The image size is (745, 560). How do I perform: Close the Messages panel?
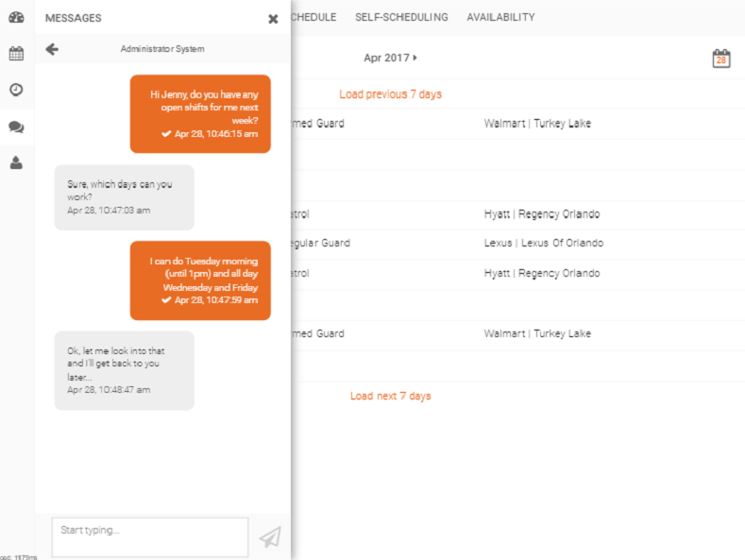point(273,19)
